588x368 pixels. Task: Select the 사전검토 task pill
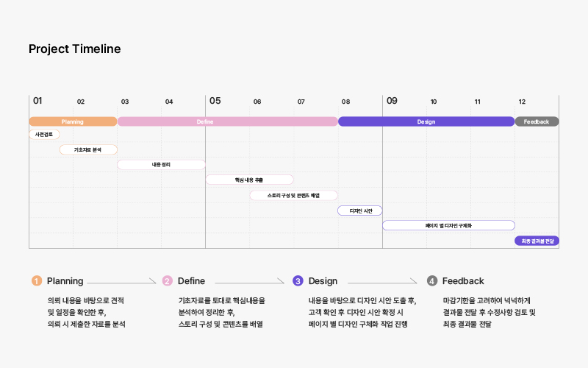coord(44,135)
